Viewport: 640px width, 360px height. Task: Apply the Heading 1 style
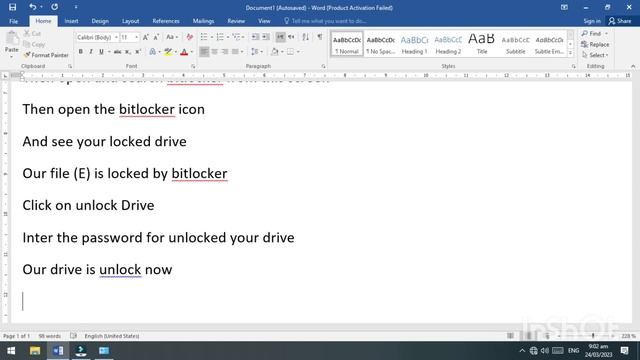coord(414,44)
